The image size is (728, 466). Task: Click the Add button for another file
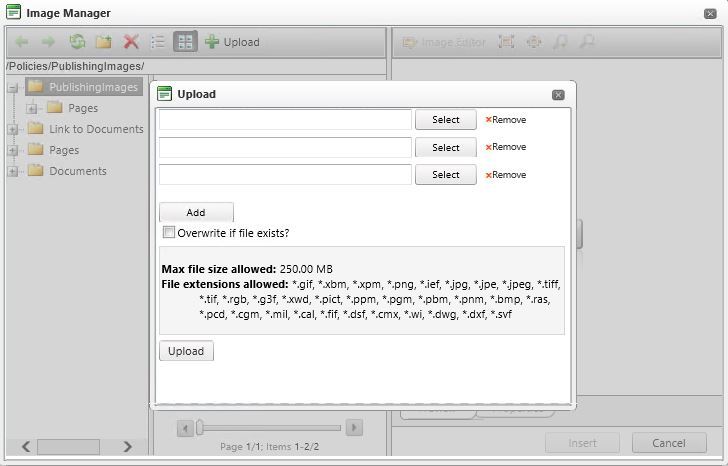196,213
